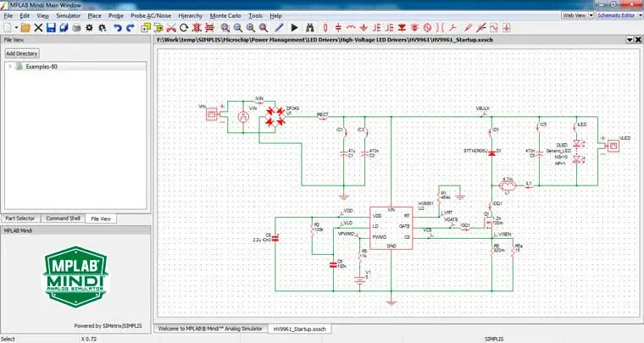Switch to the Command Shell tab

(x=62, y=218)
